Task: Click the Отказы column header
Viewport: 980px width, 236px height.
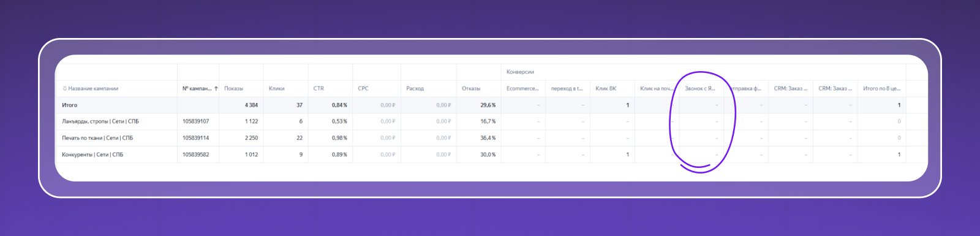Action: point(471,89)
